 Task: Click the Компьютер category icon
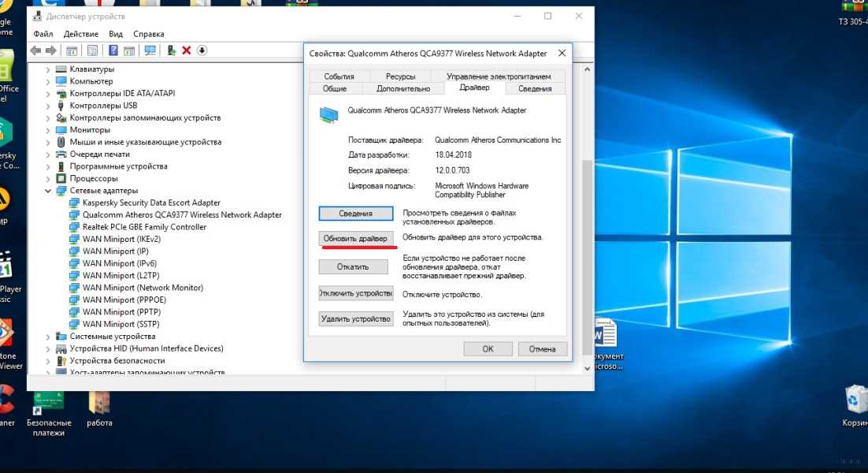[x=61, y=81]
